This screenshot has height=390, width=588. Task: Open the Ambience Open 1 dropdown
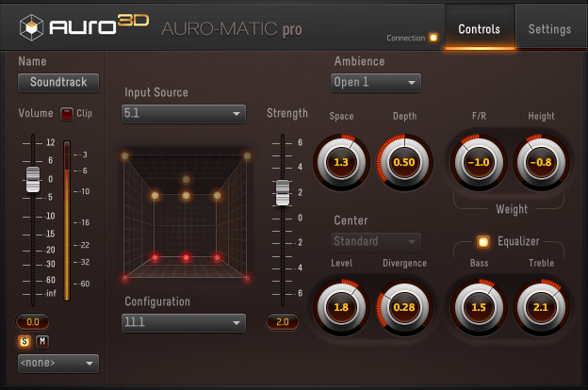pyautogui.click(x=376, y=83)
